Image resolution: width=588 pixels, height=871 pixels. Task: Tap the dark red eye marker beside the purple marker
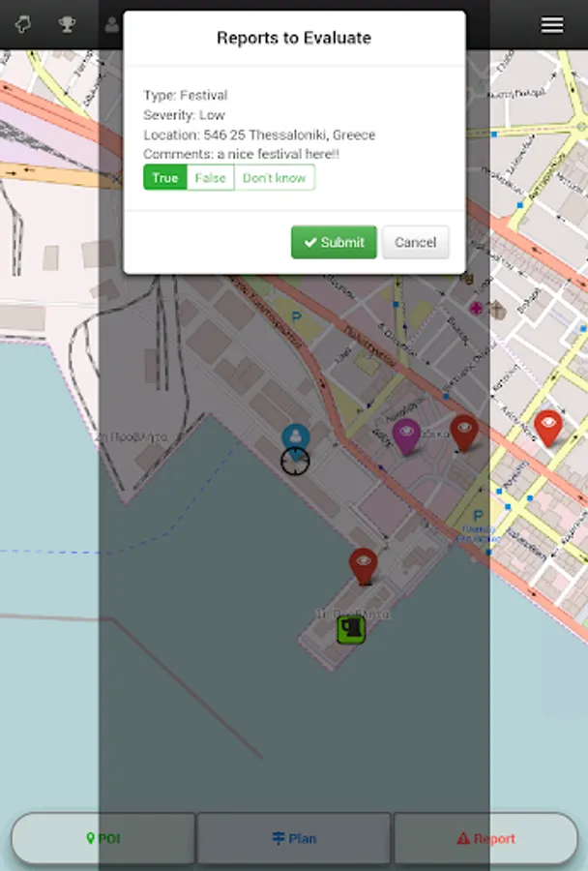[x=464, y=433]
